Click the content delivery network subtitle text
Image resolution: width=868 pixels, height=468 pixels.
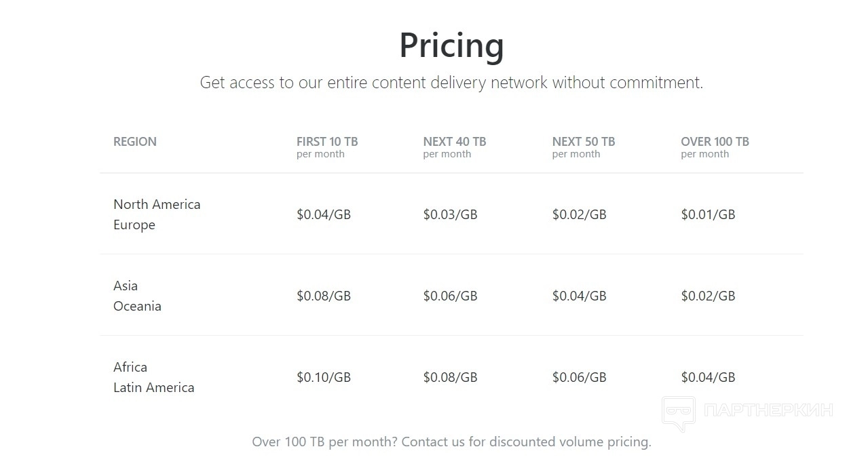tap(451, 83)
